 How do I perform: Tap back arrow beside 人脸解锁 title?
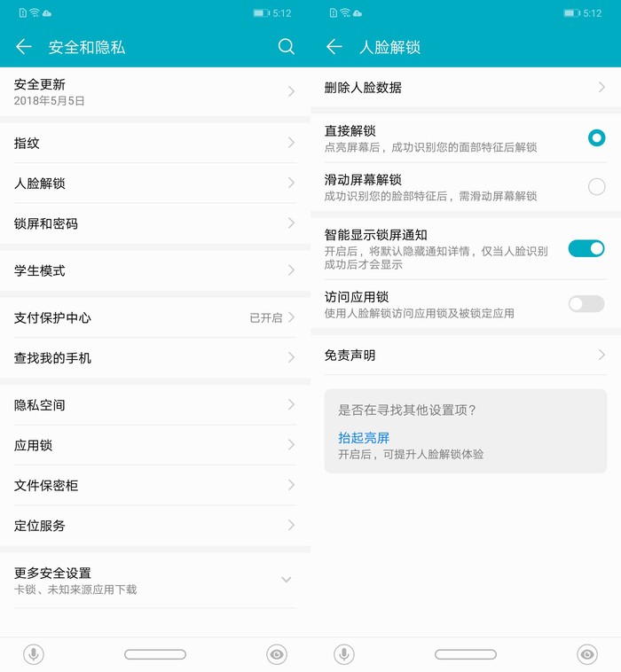(x=334, y=47)
